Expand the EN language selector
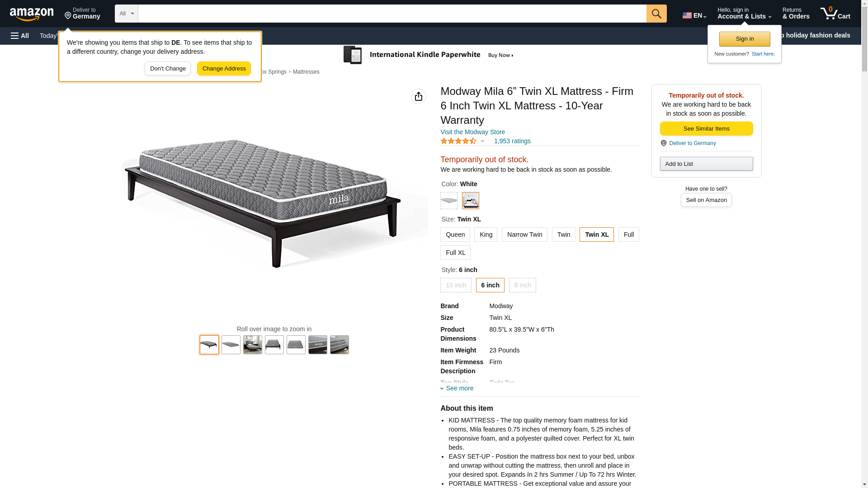 click(x=694, y=15)
